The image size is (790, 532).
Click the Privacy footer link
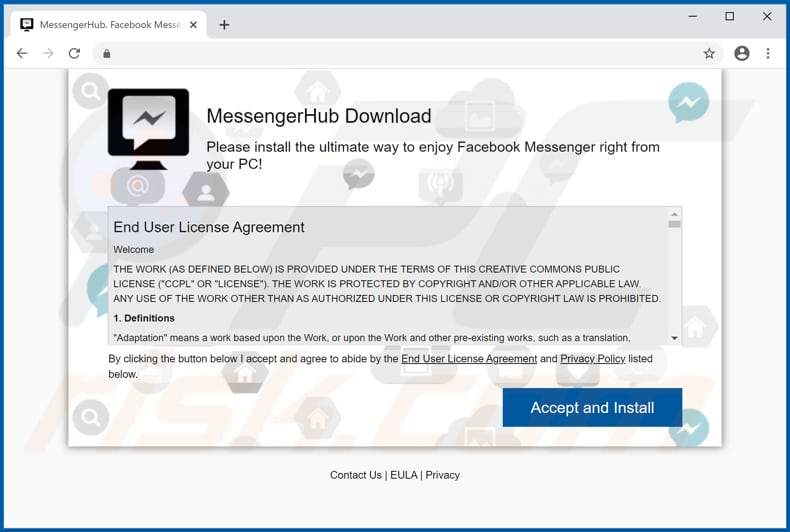coord(442,475)
